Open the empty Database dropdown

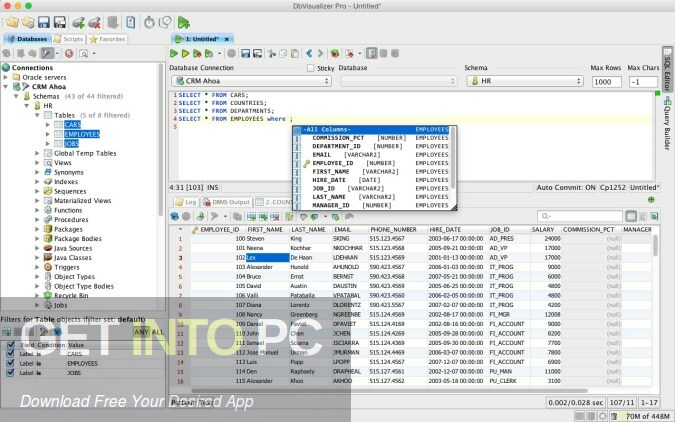399,81
